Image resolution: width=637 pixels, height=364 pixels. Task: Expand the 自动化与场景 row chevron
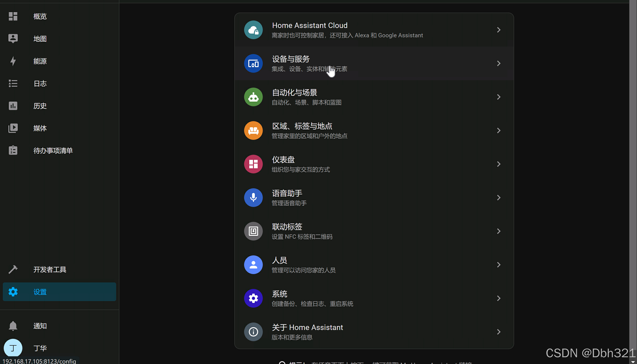[x=499, y=97]
